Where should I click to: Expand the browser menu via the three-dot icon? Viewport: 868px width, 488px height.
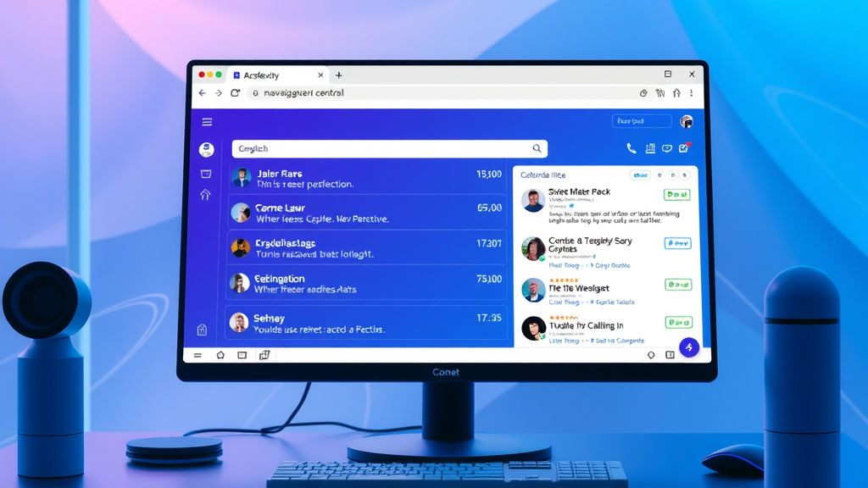point(691,93)
